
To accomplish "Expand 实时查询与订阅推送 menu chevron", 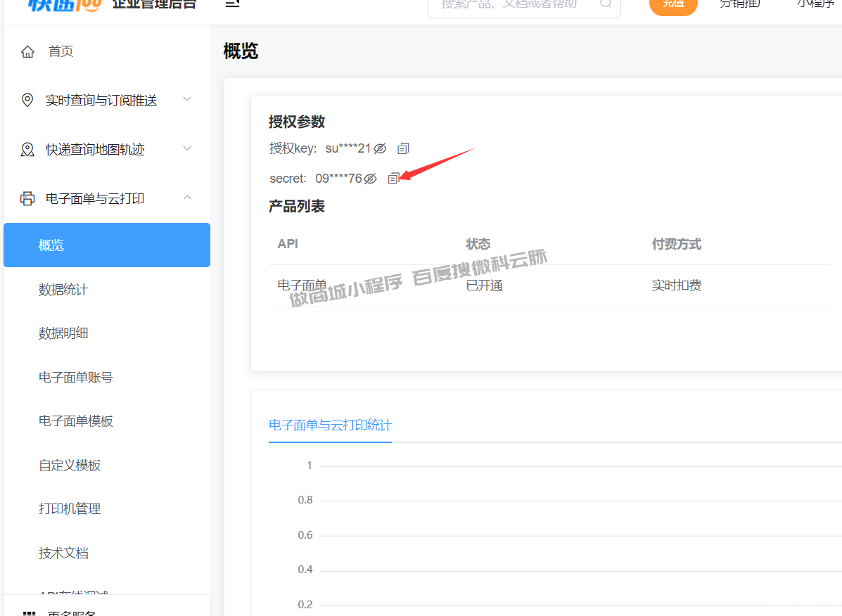I will tap(187, 99).
